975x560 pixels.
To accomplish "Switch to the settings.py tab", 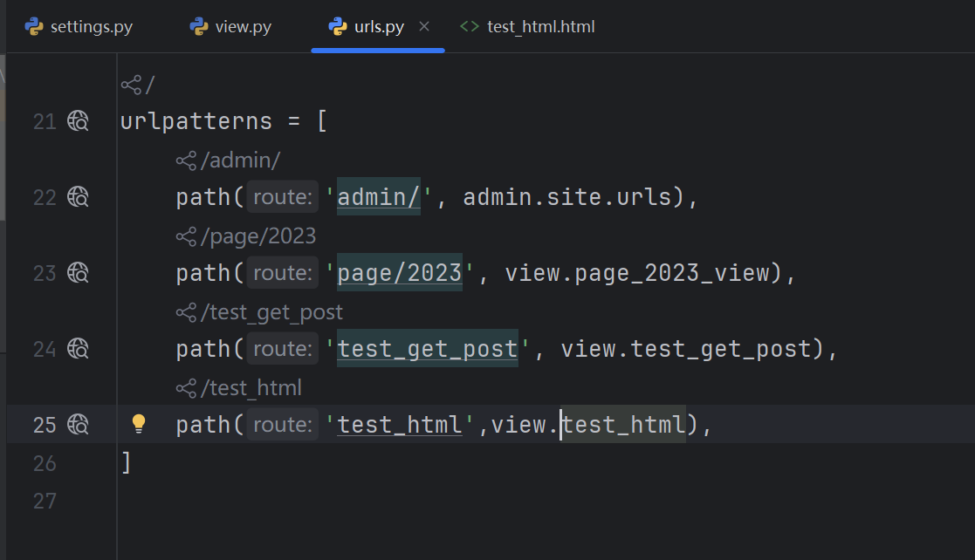I will pos(79,27).
